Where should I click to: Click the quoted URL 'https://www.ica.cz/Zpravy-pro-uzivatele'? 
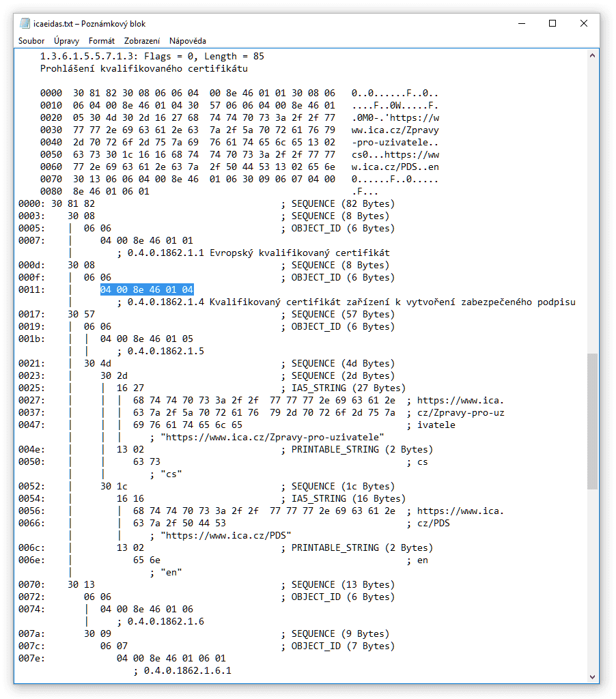[272, 438]
